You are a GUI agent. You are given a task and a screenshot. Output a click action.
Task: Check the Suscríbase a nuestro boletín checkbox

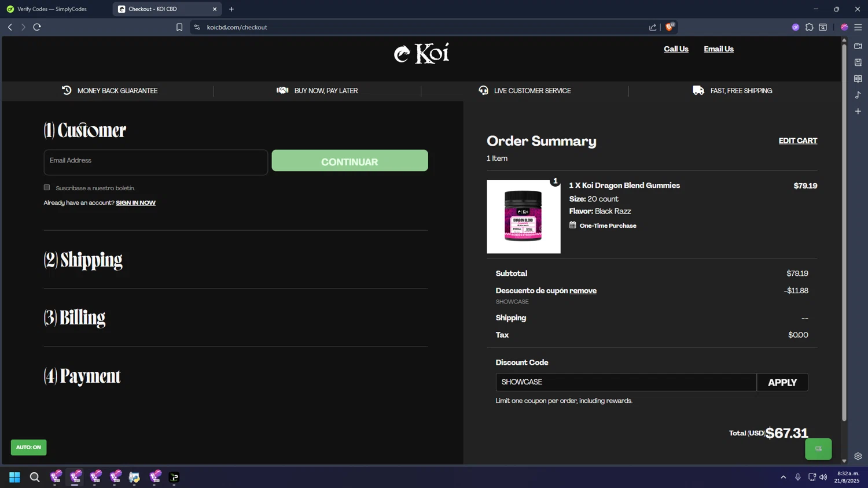pyautogui.click(x=47, y=187)
